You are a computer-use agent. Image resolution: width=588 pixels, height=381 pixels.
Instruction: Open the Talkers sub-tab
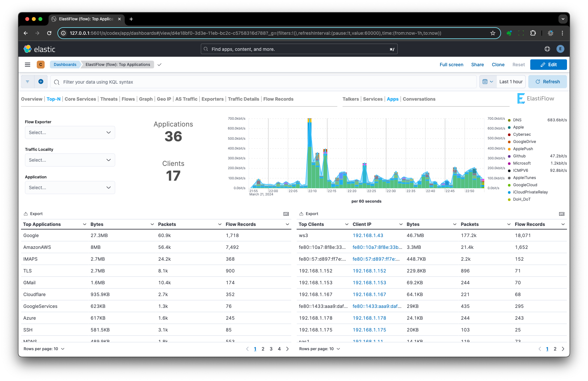point(351,99)
